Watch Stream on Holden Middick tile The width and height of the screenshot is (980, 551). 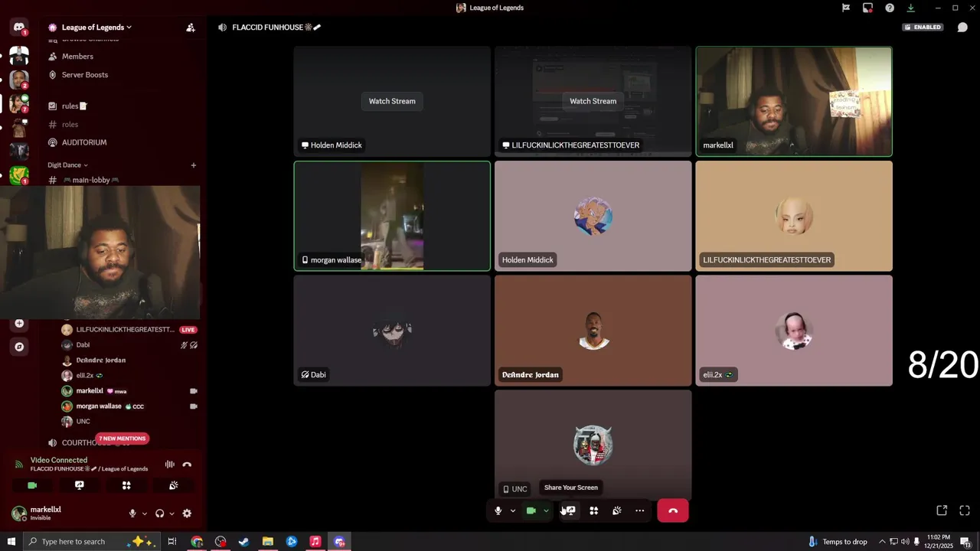(392, 101)
